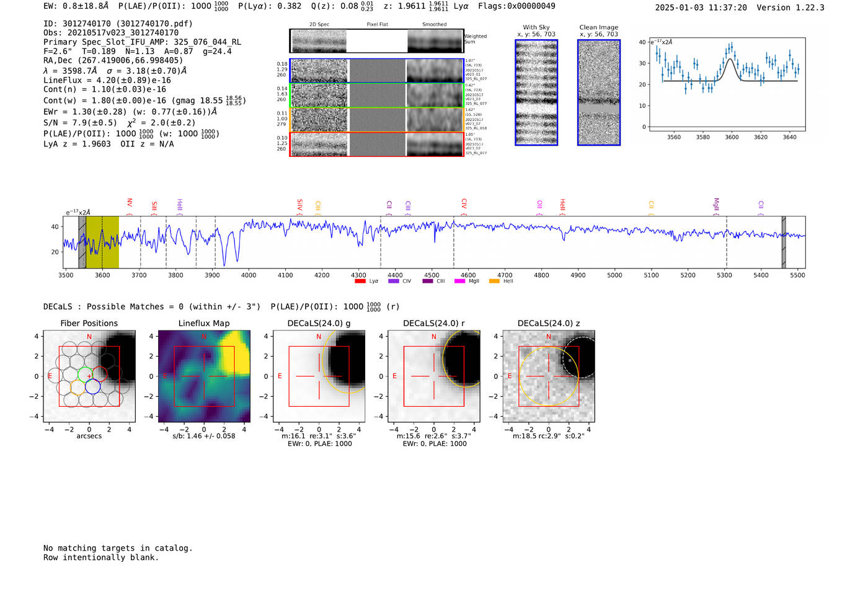Select the orange-bordered fiber 2D spectrum row
This screenshot has height=591, width=868.
click(x=377, y=120)
